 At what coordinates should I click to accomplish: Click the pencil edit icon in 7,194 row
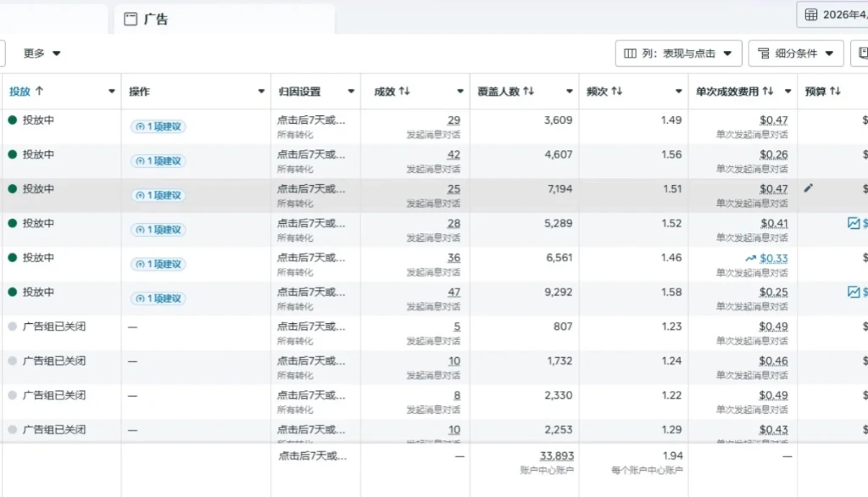(809, 188)
